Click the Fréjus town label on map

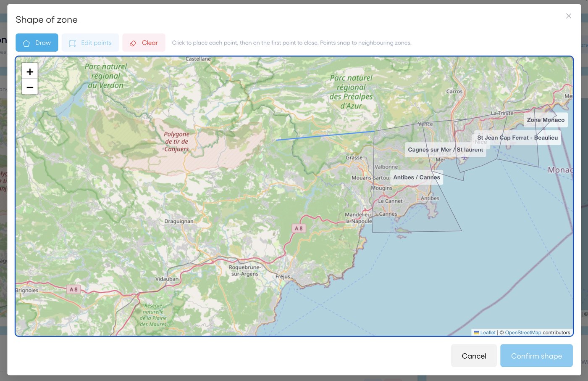point(283,276)
